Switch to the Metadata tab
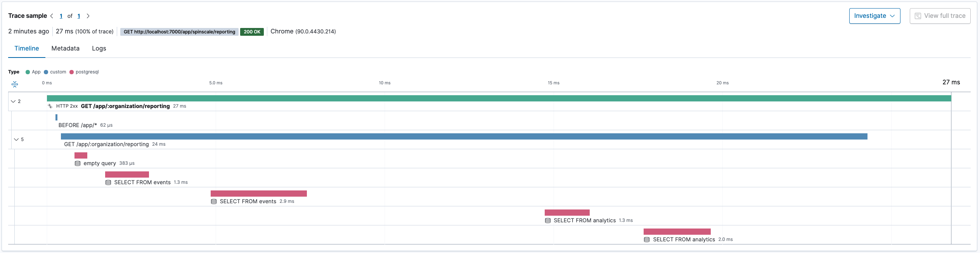 [65, 49]
